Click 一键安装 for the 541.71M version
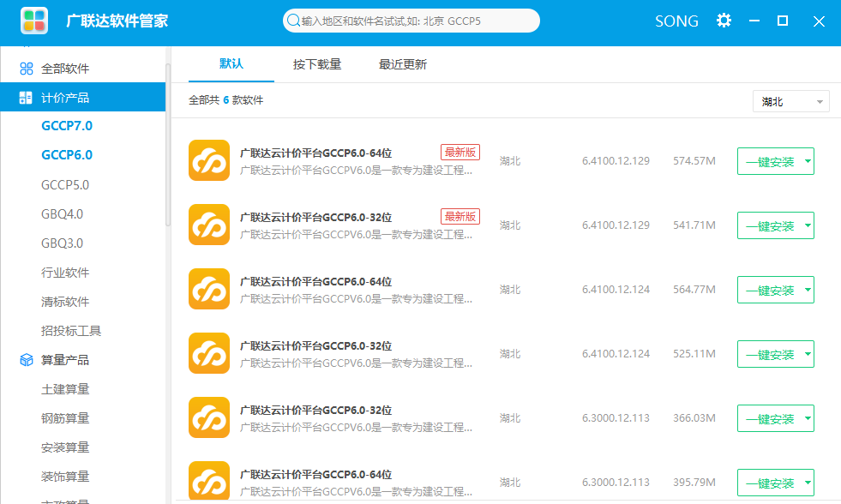The width and height of the screenshot is (841, 504). tap(770, 225)
